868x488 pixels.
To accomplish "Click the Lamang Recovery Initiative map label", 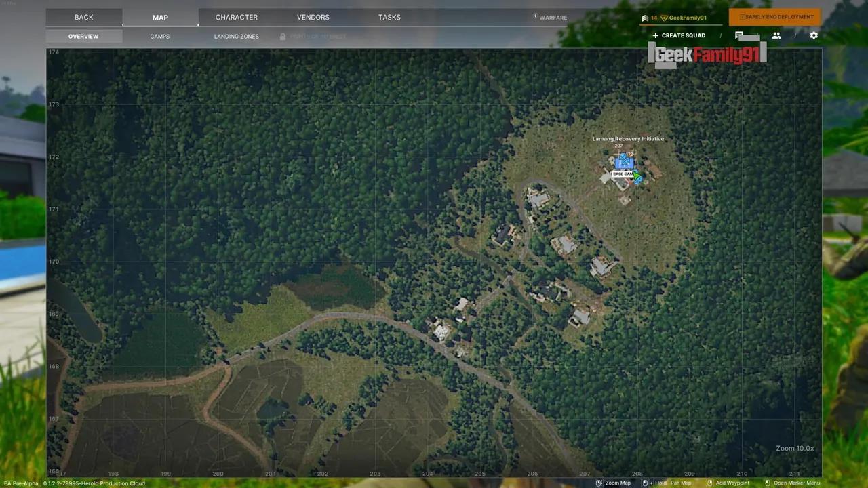I will (x=628, y=139).
